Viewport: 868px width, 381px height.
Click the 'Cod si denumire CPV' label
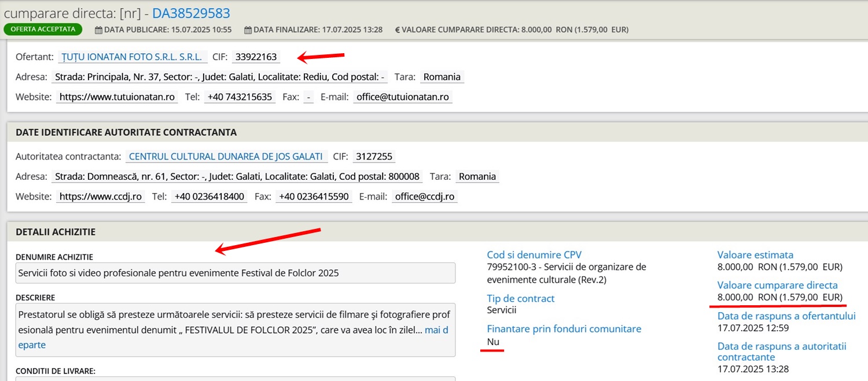click(x=534, y=254)
